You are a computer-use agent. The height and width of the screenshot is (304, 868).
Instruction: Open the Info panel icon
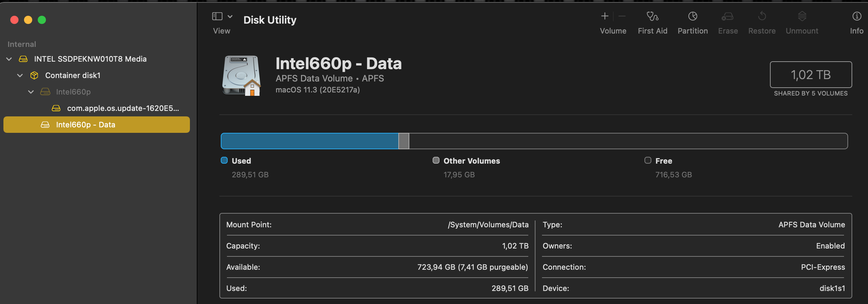tap(856, 16)
